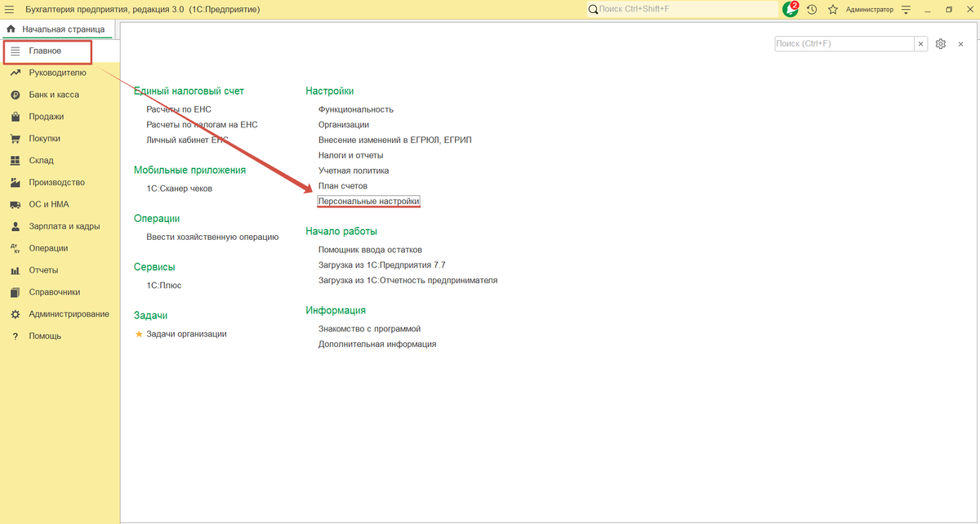Close the function menu panel
Image resolution: width=980 pixels, height=524 pixels.
(x=962, y=44)
